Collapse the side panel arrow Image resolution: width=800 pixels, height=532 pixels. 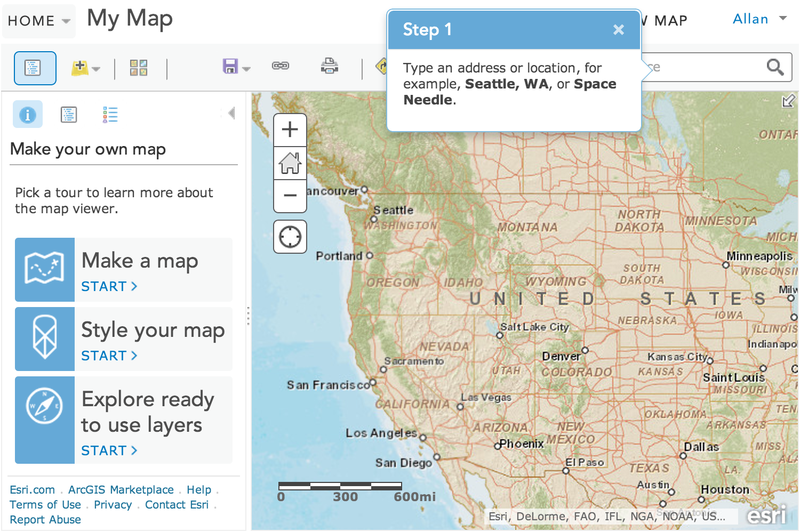tap(231, 113)
